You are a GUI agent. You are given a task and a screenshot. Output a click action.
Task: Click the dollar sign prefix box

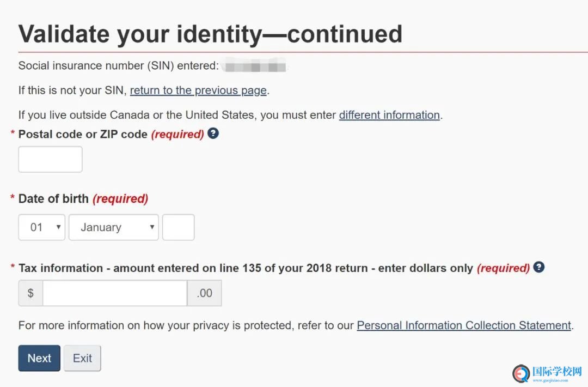click(30, 293)
